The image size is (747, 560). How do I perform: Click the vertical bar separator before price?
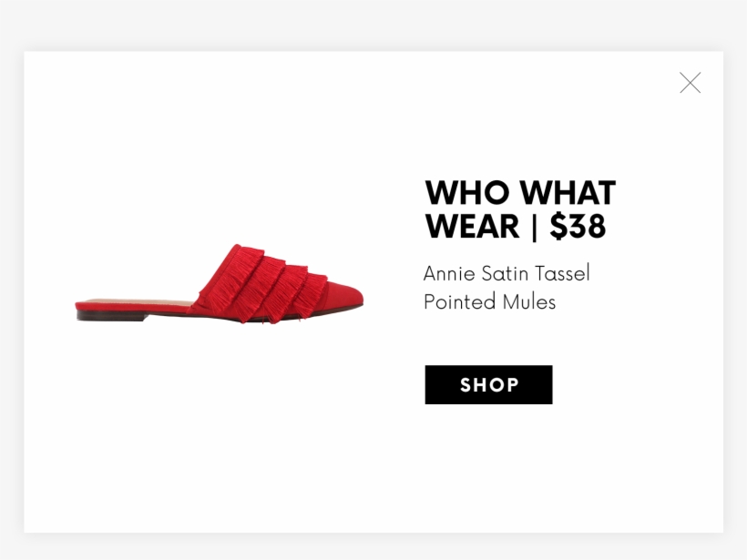534,227
